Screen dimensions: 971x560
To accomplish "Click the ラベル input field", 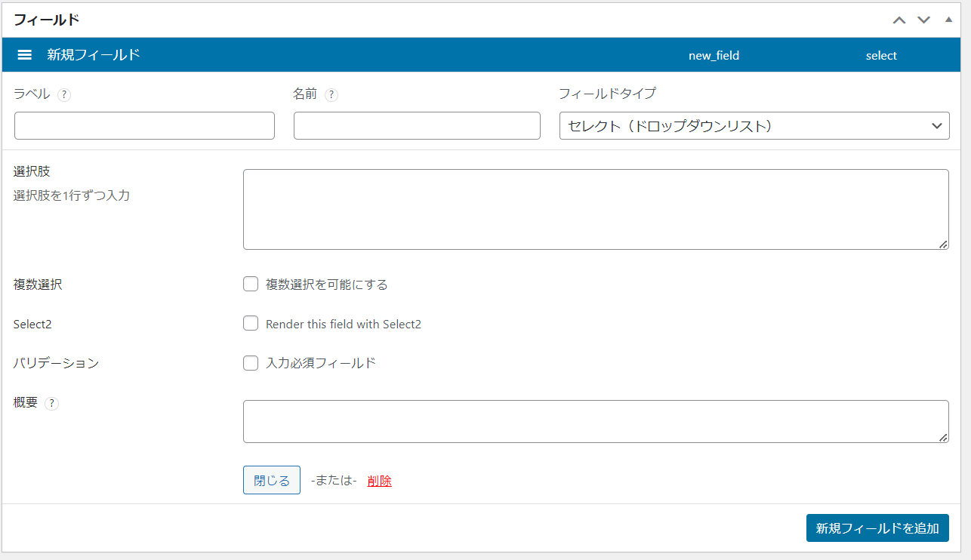I will [x=144, y=126].
